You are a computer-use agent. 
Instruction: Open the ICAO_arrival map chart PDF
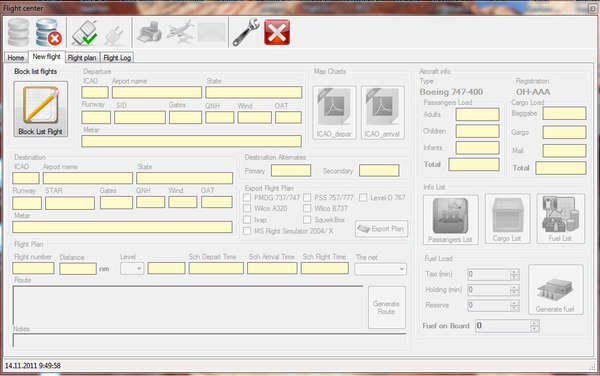point(383,112)
